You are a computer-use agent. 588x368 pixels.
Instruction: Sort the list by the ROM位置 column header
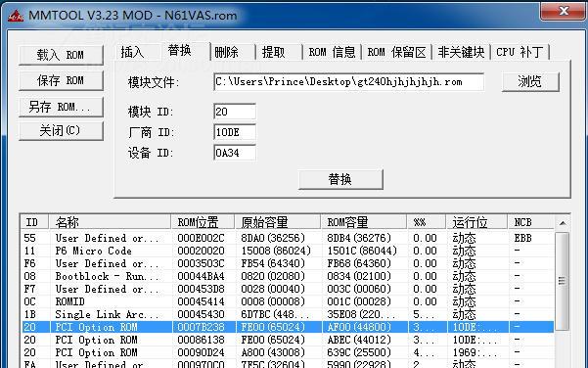pos(203,222)
